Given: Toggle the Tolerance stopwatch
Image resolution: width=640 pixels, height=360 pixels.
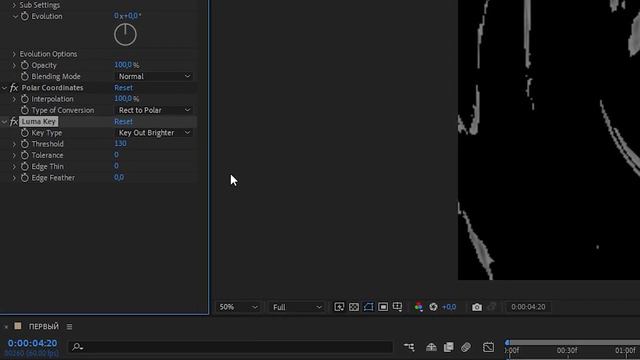Looking at the screenshot, I should pos(24,155).
